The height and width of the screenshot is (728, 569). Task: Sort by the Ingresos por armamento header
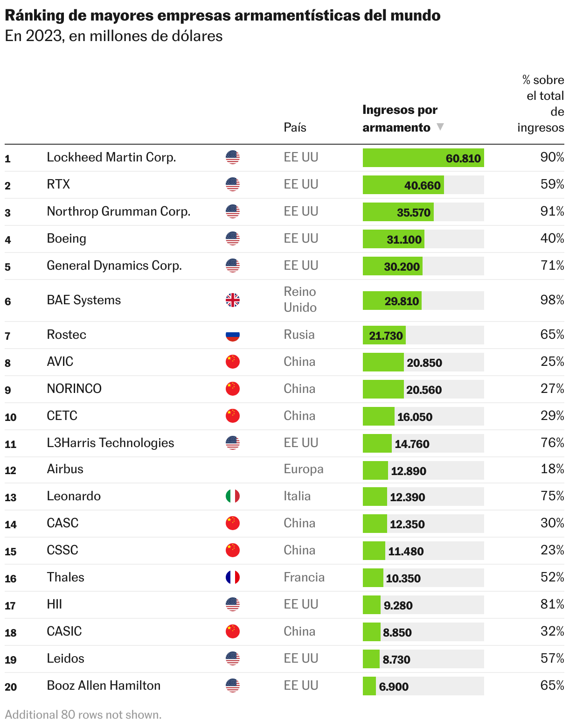[x=400, y=119]
